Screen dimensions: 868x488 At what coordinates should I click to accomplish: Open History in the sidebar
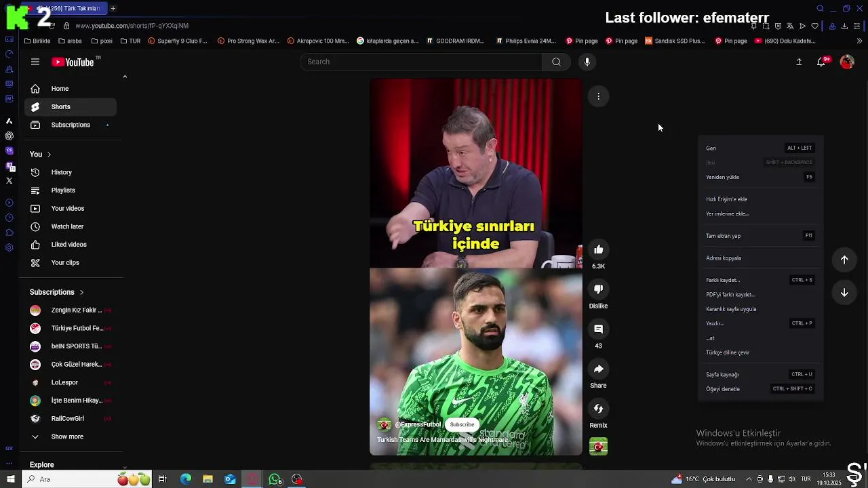pos(71,172)
